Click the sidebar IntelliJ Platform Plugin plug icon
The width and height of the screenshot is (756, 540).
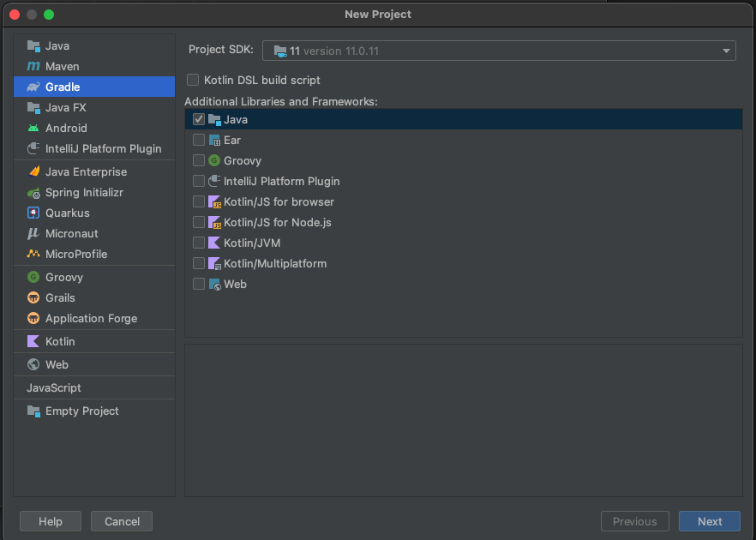click(33, 148)
